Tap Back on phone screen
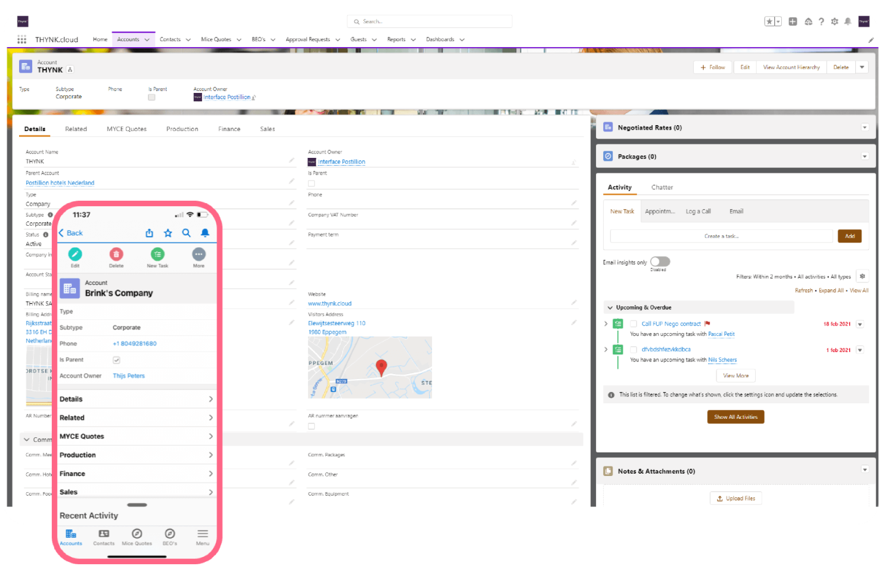882x588 pixels. point(71,233)
